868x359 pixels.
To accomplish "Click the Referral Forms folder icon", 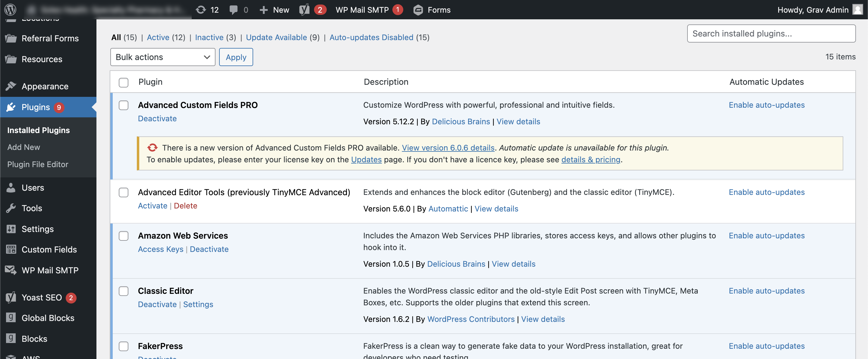I will 11,39.
